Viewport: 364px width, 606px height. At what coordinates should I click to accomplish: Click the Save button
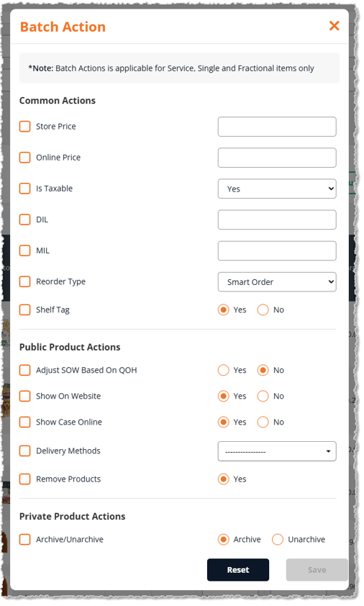point(317,570)
